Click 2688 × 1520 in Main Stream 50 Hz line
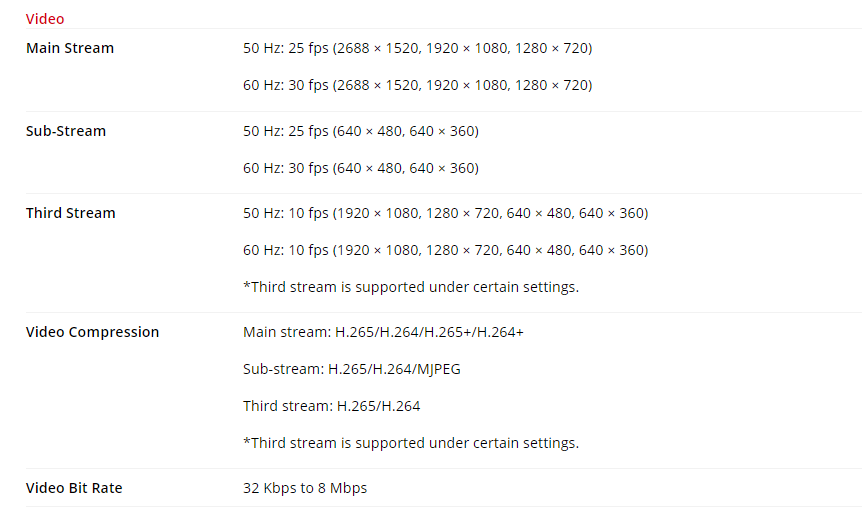Image resolution: width=867 pixels, height=507 pixels. [x=376, y=48]
